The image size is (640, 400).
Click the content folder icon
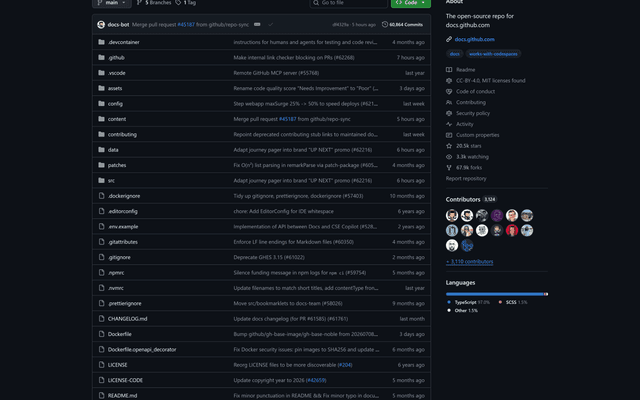pyautogui.click(x=101, y=119)
